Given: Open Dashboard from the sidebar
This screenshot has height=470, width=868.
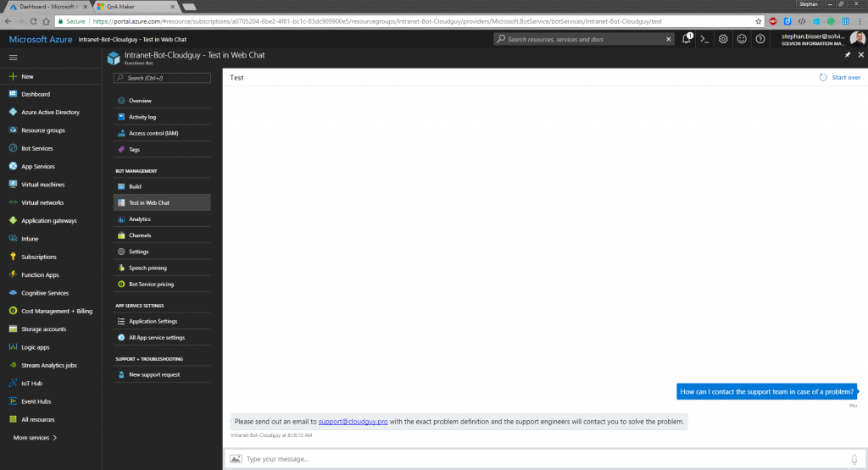Looking at the screenshot, I should coord(36,94).
